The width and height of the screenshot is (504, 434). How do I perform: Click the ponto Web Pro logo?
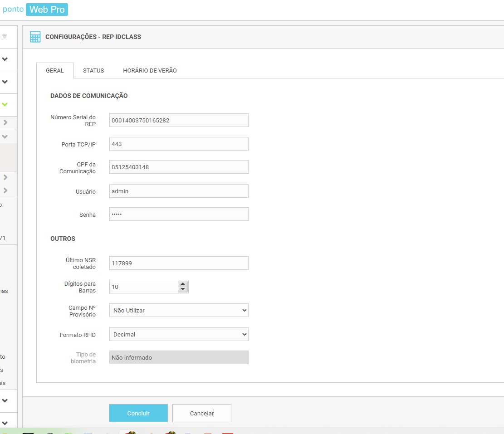click(x=35, y=9)
